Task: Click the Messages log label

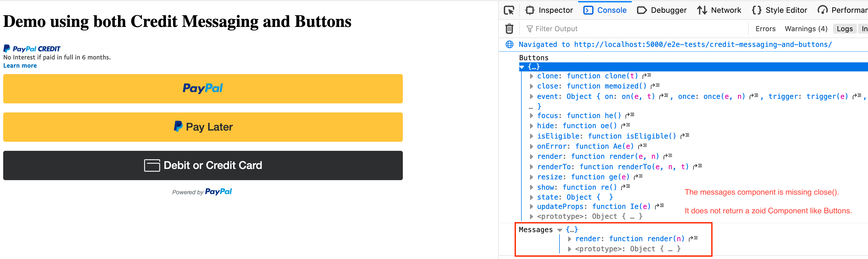Action: click(536, 230)
